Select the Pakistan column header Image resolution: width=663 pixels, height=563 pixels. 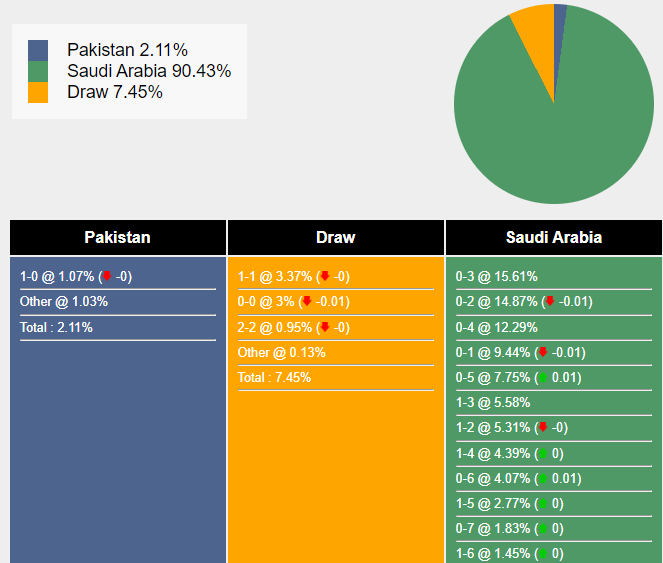pos(118,238)
